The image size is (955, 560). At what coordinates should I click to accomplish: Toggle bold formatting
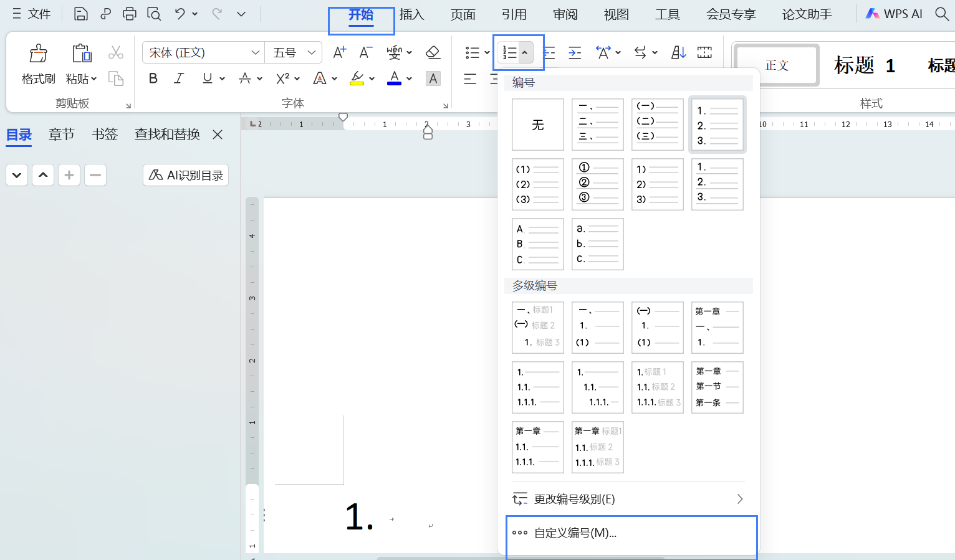[153, 78]
